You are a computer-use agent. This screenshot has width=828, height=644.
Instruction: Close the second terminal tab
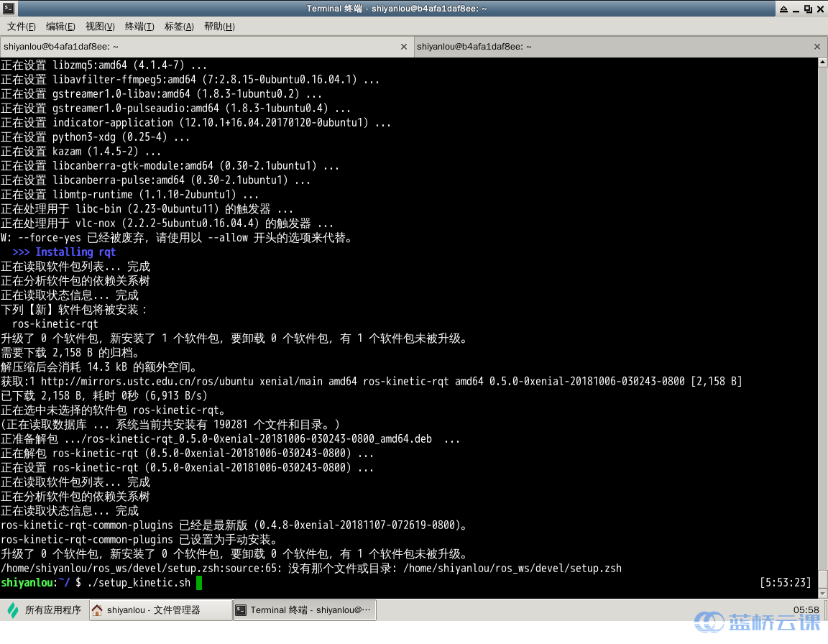pyautogui.click(x=816, y=47)
